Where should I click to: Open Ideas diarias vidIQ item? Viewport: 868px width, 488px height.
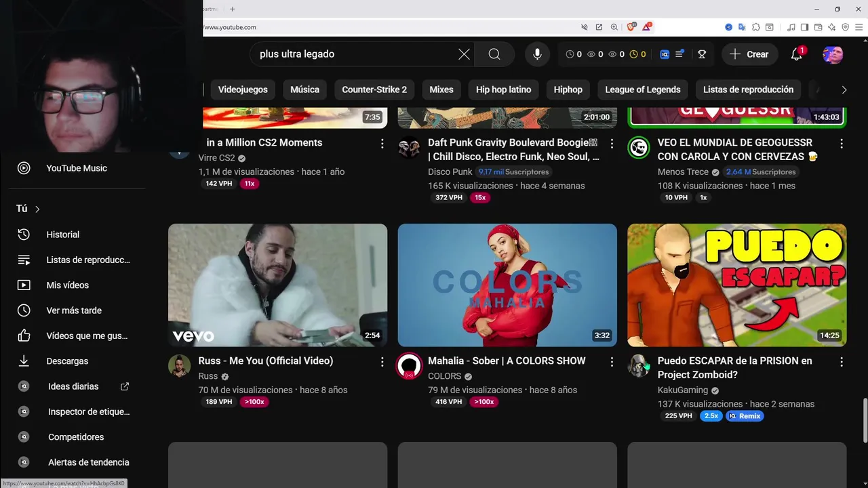[x=77, y=386]
